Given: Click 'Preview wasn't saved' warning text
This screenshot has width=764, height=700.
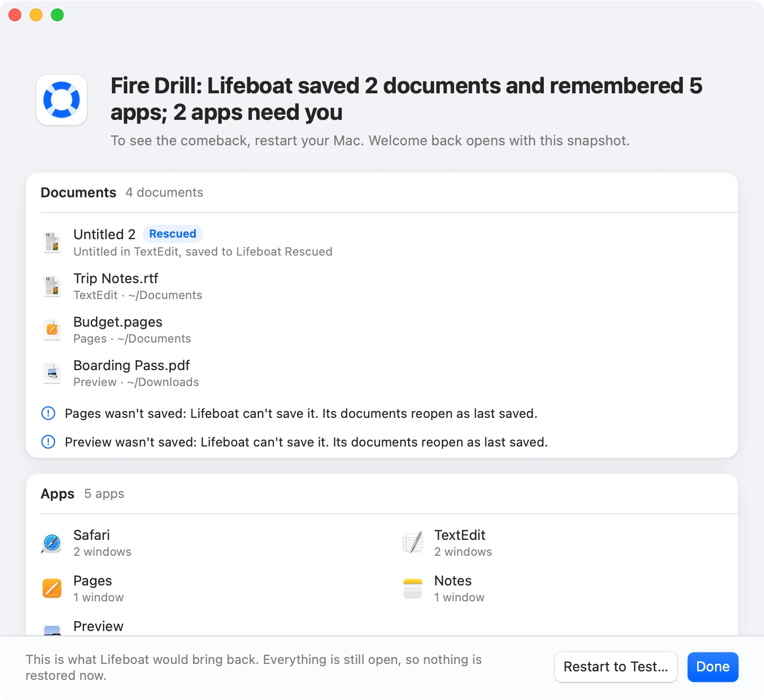Looking at the screenshot, I should [x=307, y=442].
